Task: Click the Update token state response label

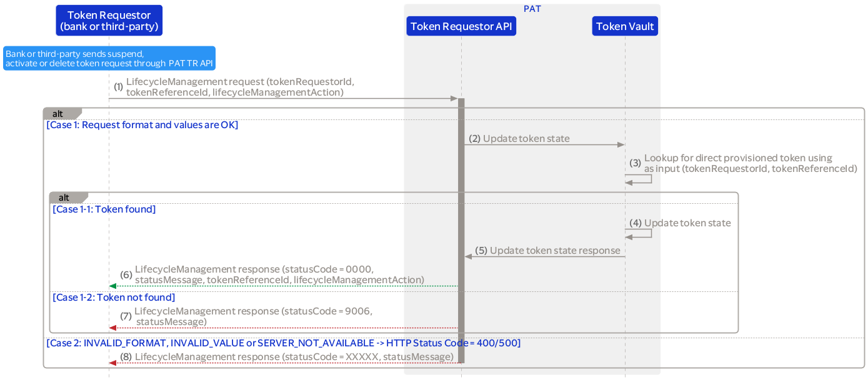Action: [x=554, y=251]
